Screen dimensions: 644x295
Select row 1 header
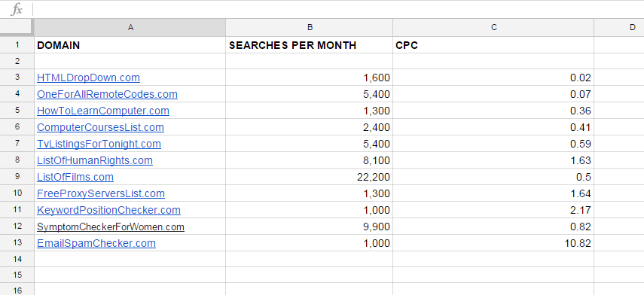tap(17, 44)
